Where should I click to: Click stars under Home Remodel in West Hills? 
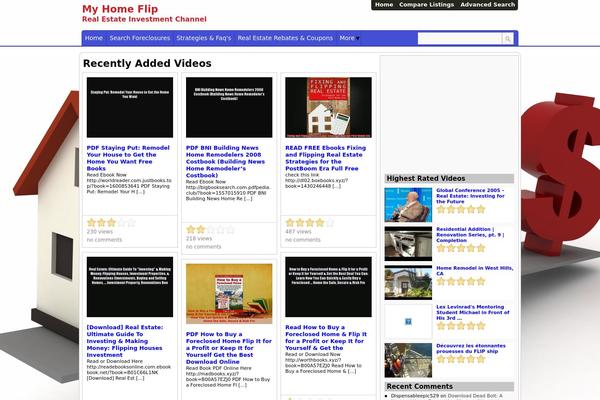point(461,281)
